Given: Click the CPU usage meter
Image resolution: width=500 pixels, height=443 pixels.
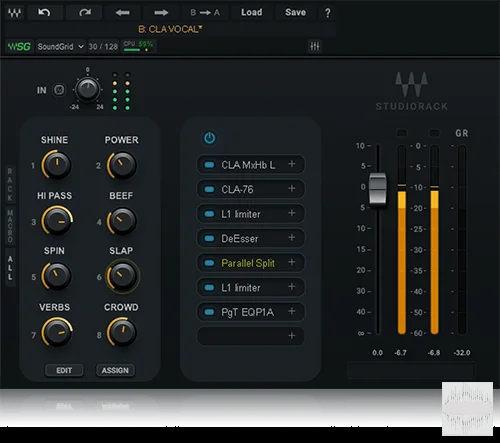Looking at the screenshot, I should [x=138, y=46].
